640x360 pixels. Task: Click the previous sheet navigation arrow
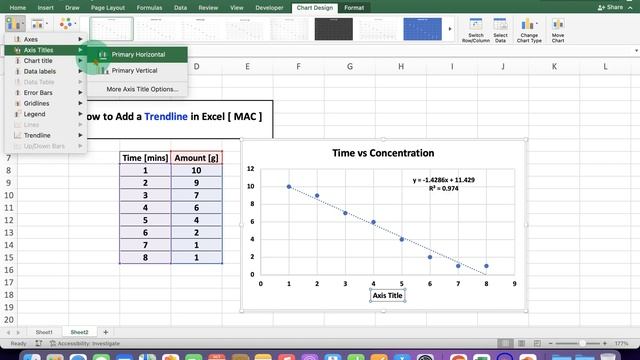[8, 333]
